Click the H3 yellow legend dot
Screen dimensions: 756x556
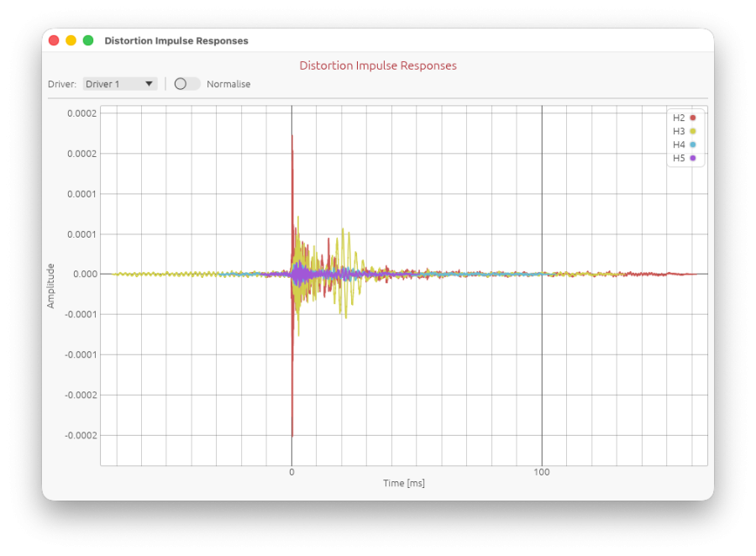click(693, 131)
